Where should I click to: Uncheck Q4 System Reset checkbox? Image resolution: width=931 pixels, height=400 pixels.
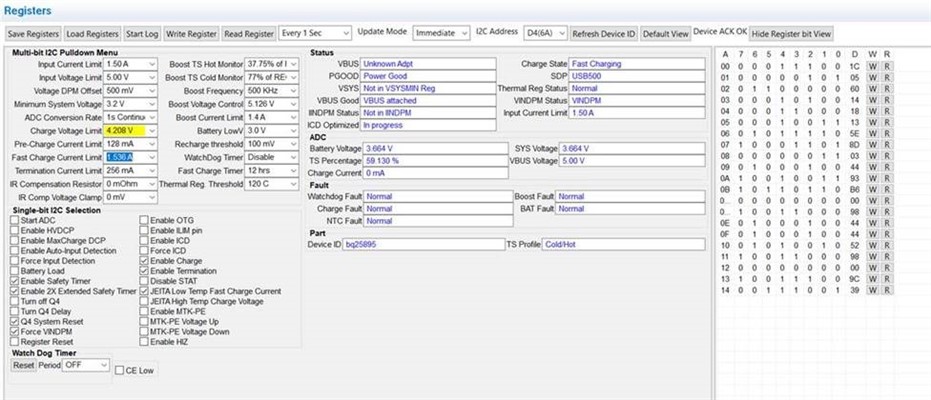[x=15, y=321]
